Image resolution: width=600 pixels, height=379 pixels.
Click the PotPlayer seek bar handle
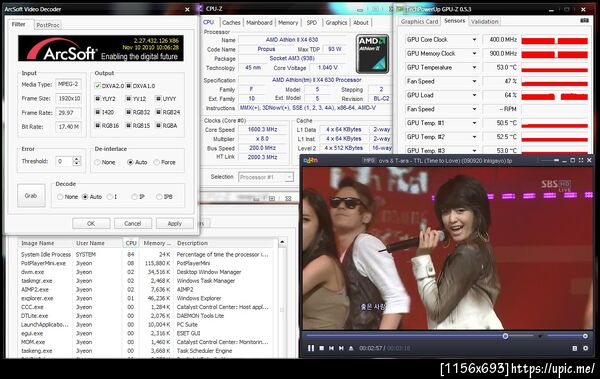pos(505,336)
